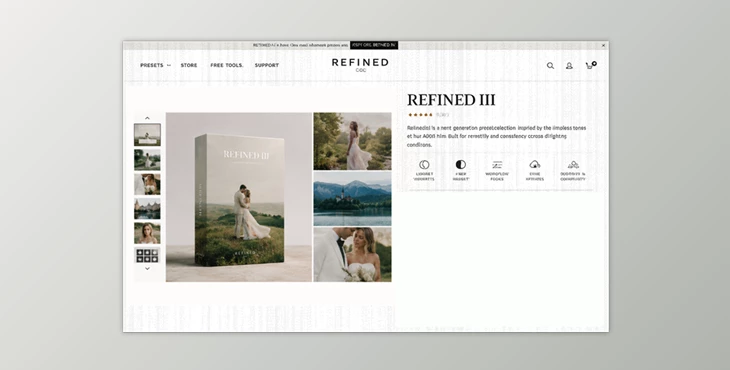Click the review count beside stars
This screenshot has height=370, width=730.
tap(442, 115)
